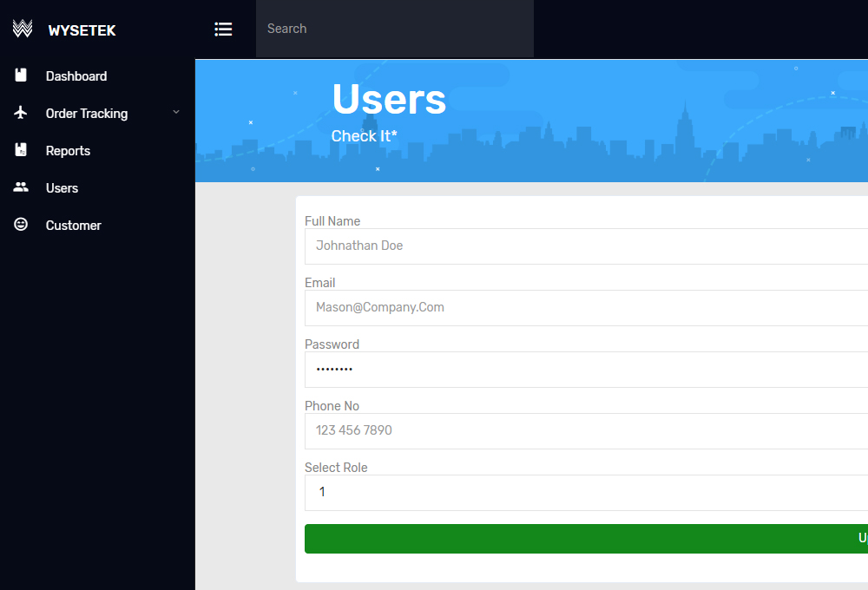Click the 'Check It*' subtitle text
This screenshot has width=868, height=590.
click(365, 136)
